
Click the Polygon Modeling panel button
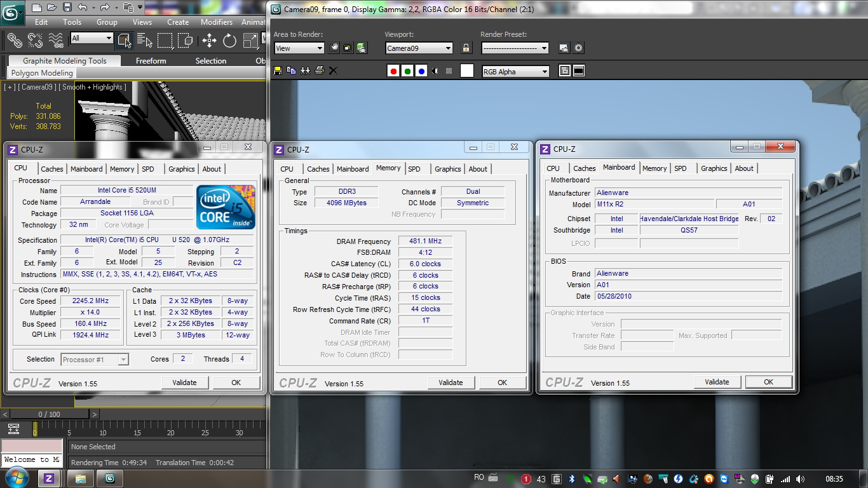42,73
